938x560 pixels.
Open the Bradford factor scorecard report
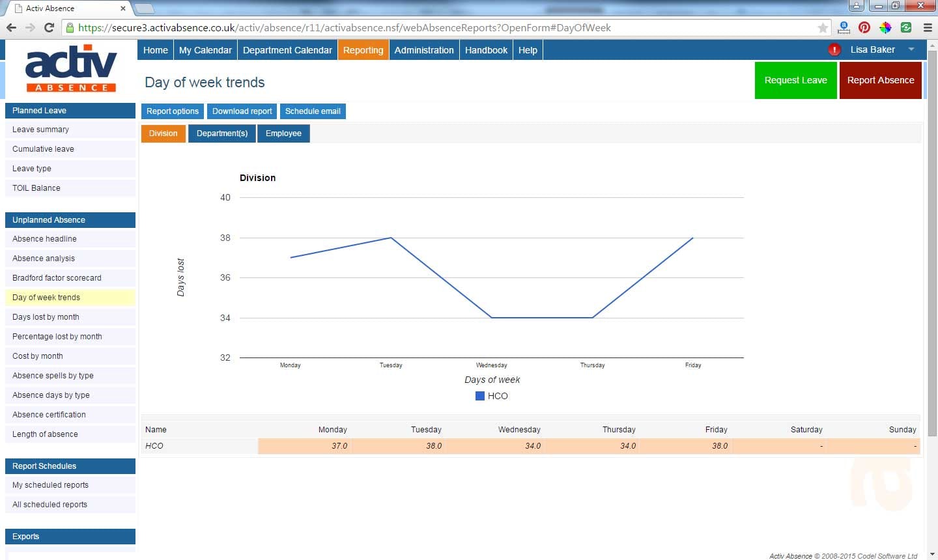[57, 278]
